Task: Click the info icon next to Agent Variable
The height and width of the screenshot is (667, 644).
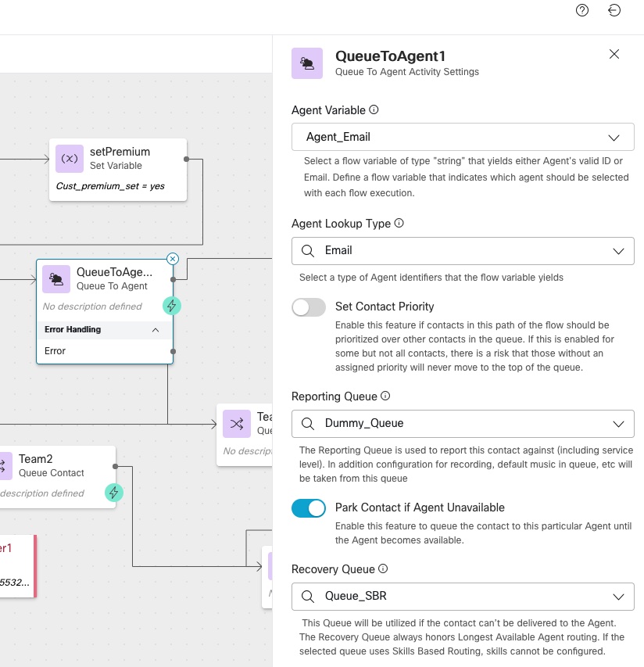Action: tap(374, 109)
